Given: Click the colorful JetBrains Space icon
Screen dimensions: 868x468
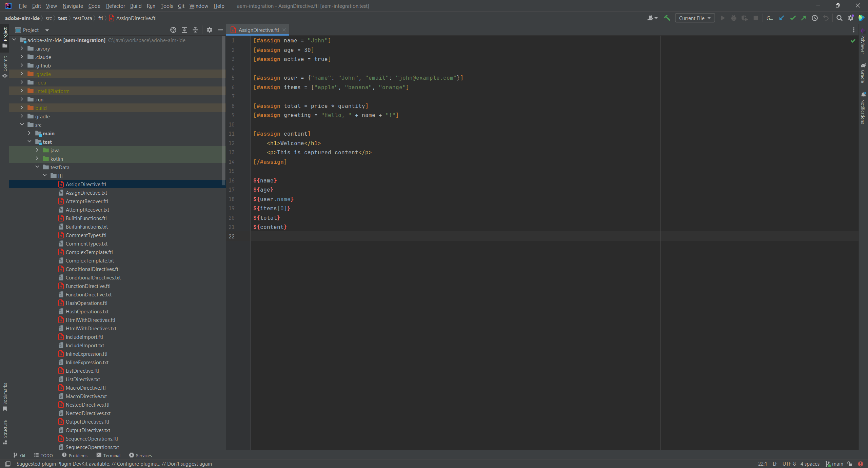Looking at the screenshot, I should point(862,18).
